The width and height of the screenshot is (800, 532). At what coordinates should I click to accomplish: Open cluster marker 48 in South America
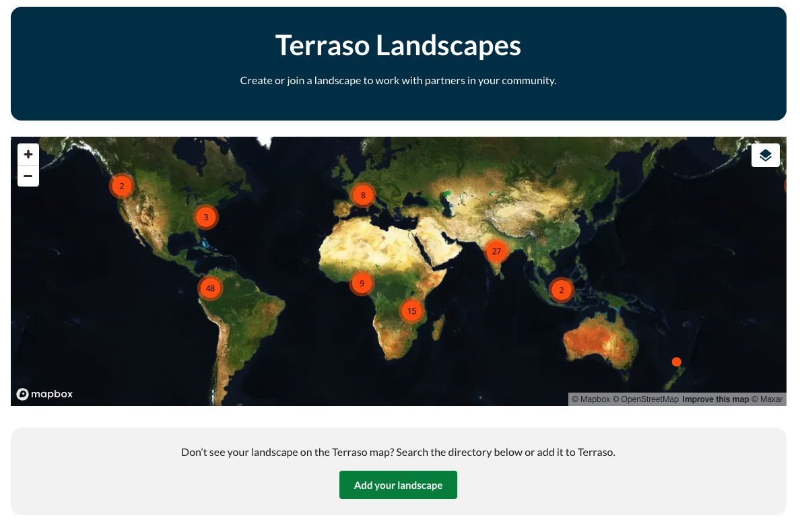tap(210, 288)
